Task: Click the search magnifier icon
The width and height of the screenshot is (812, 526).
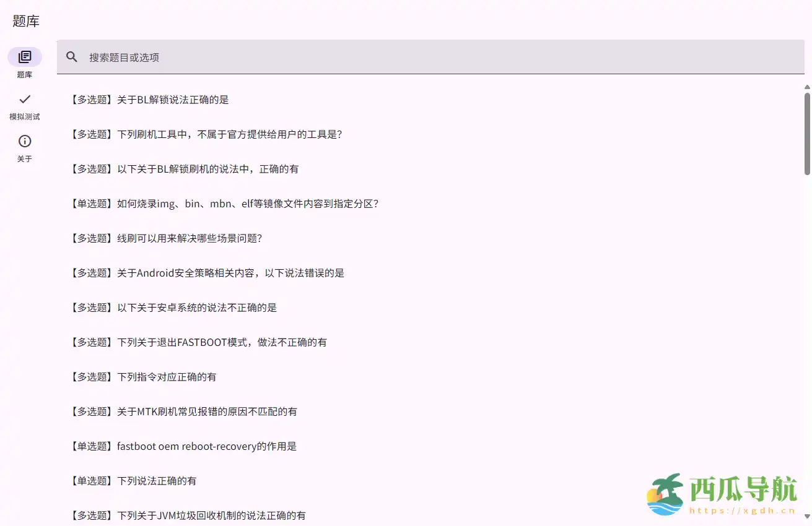Action: pos(71,56)
